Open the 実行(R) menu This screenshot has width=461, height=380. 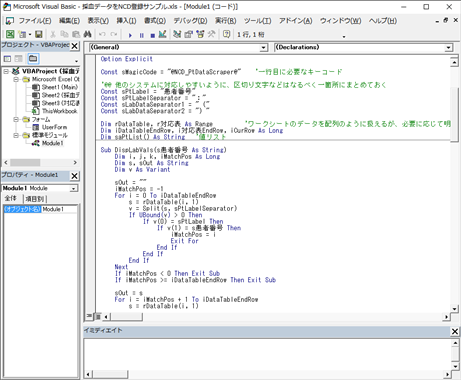(x=225, y=21)
